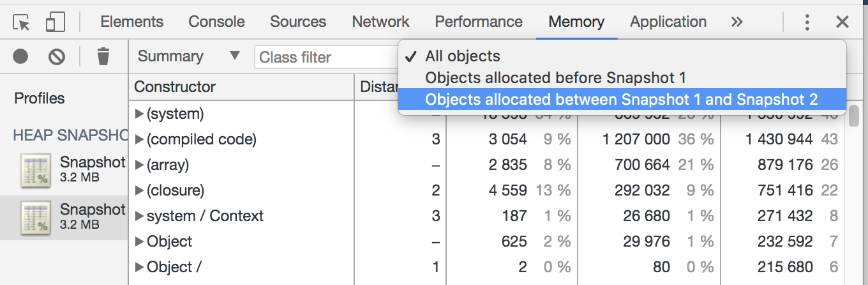Toggle the device toolbar icon
The image size is (868, 285).
pos(56,22)
